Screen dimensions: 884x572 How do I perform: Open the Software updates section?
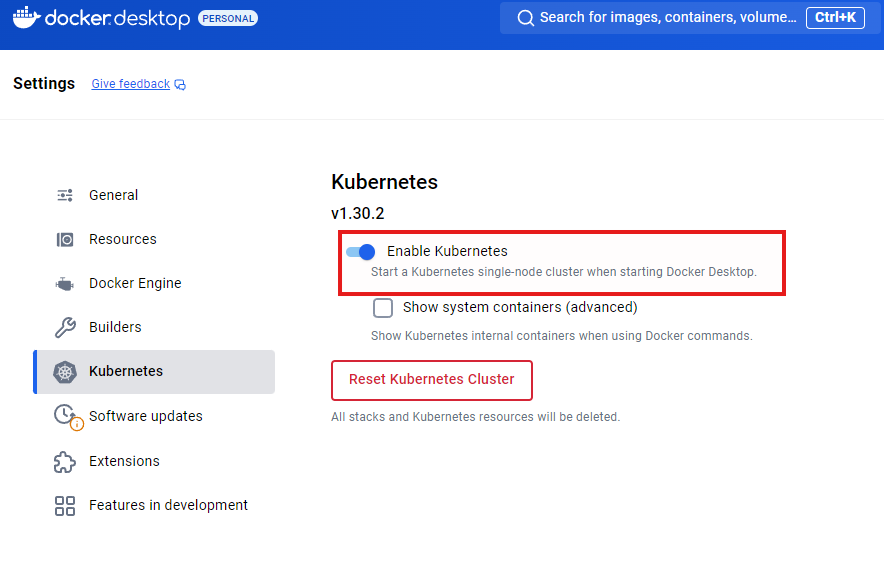point(154,416)
